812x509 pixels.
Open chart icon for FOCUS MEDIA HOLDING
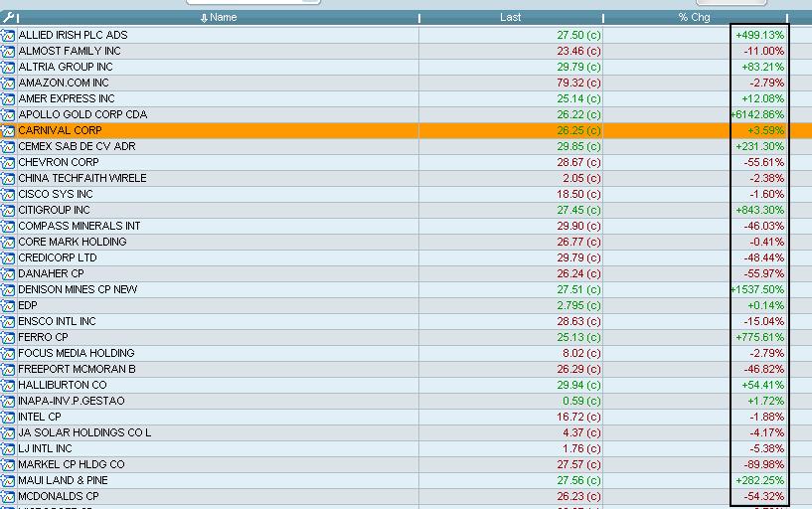point(8,354)
